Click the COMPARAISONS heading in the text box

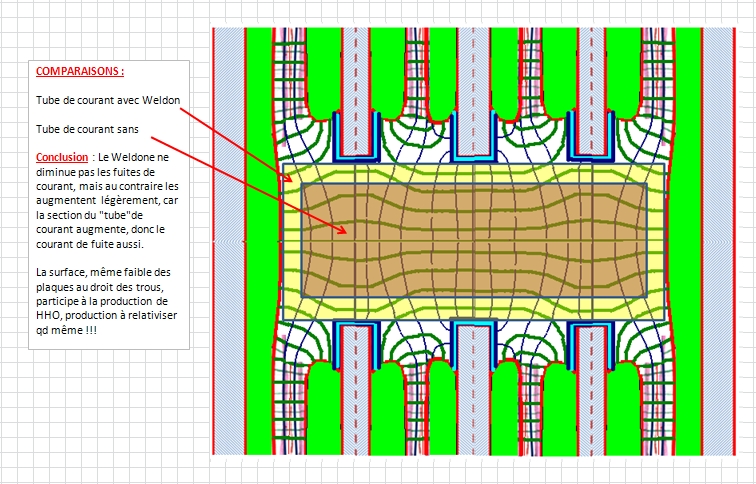point(80,73)
